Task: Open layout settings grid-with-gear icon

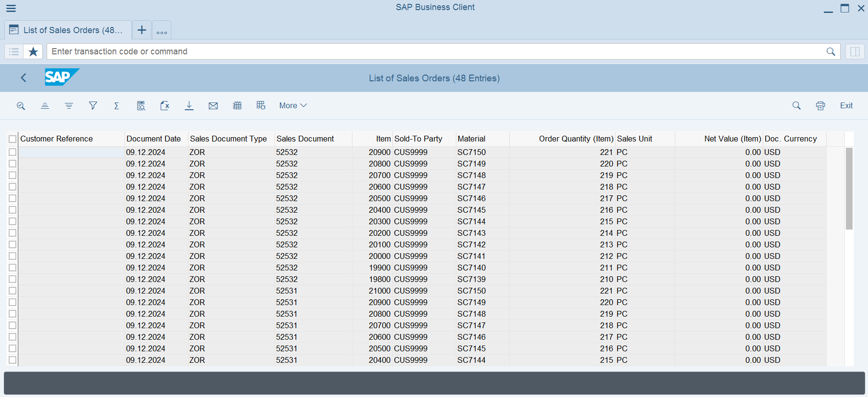Action: point(261,106)
